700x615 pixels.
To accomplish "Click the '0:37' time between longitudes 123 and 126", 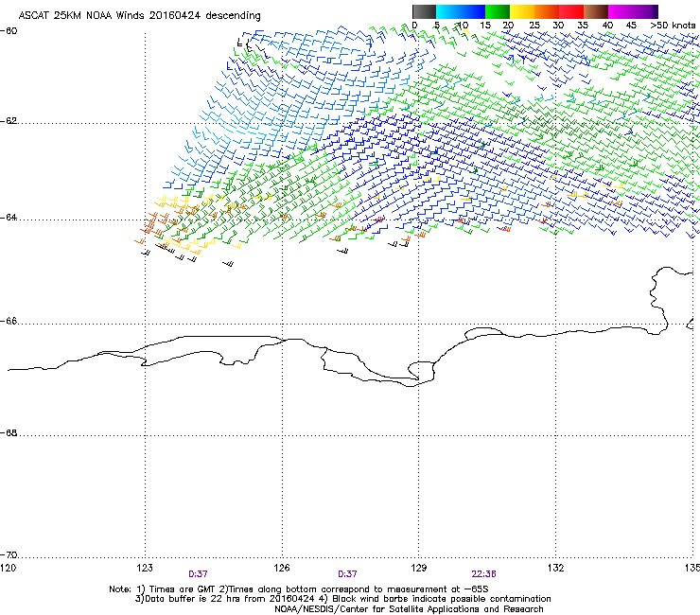I will coord(198,574).
